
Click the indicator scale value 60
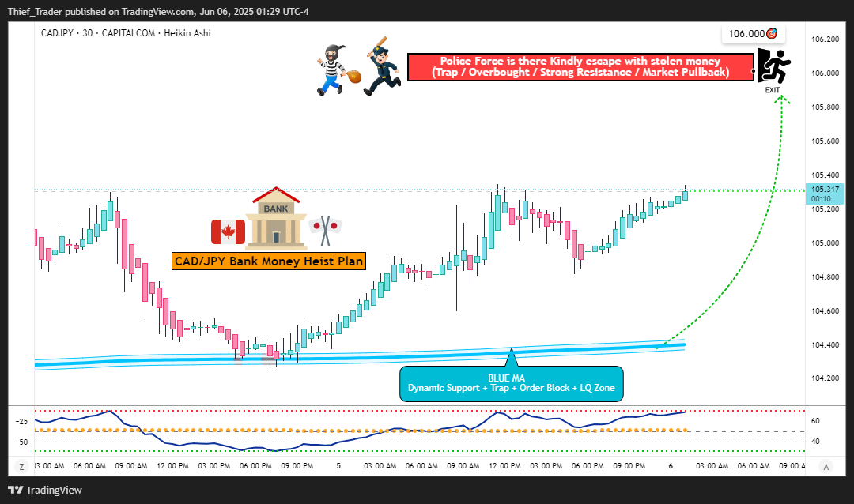tap(815, 421)
